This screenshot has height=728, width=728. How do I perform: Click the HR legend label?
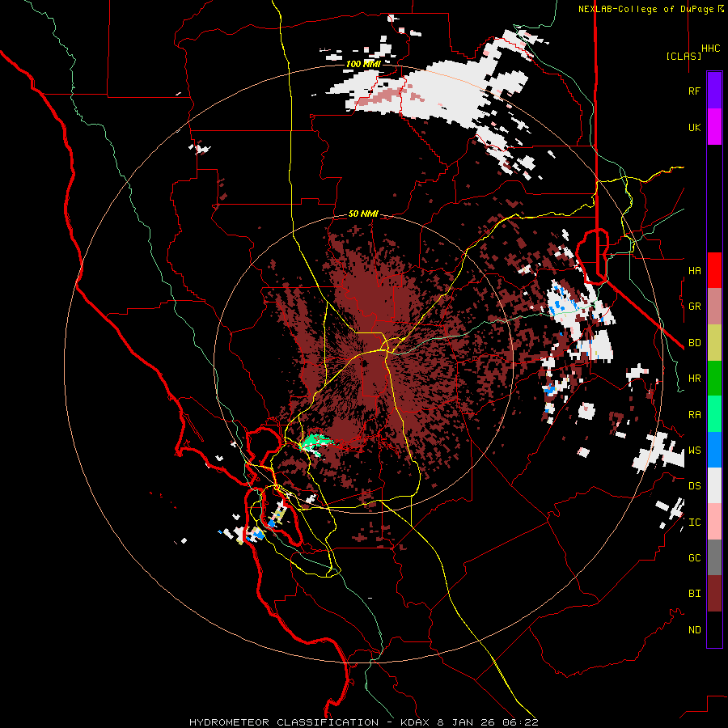point(694,379)
